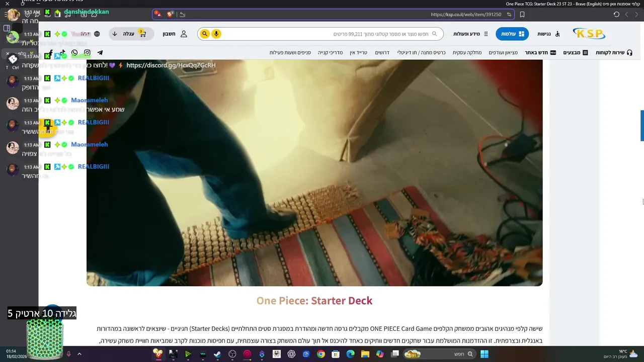Viewport: 644px width, 362px height.
Task: Click the yellow search magnifier button
Action: point(204,34)
